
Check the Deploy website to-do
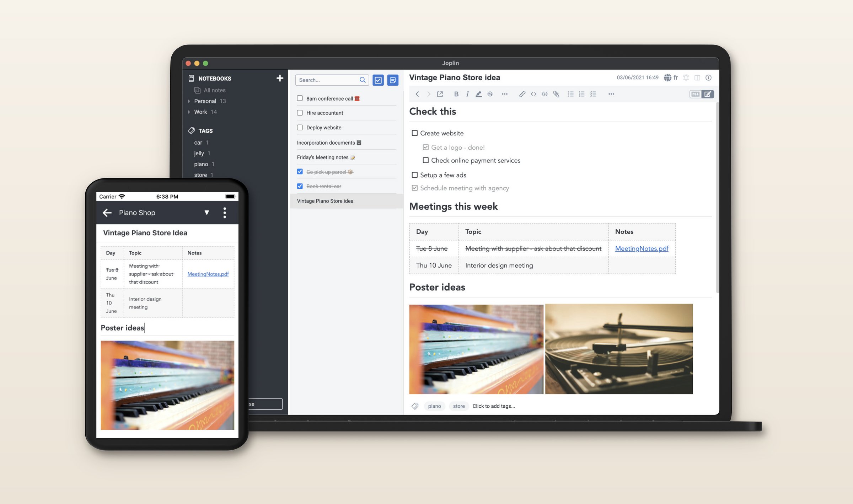coord(300,127)
